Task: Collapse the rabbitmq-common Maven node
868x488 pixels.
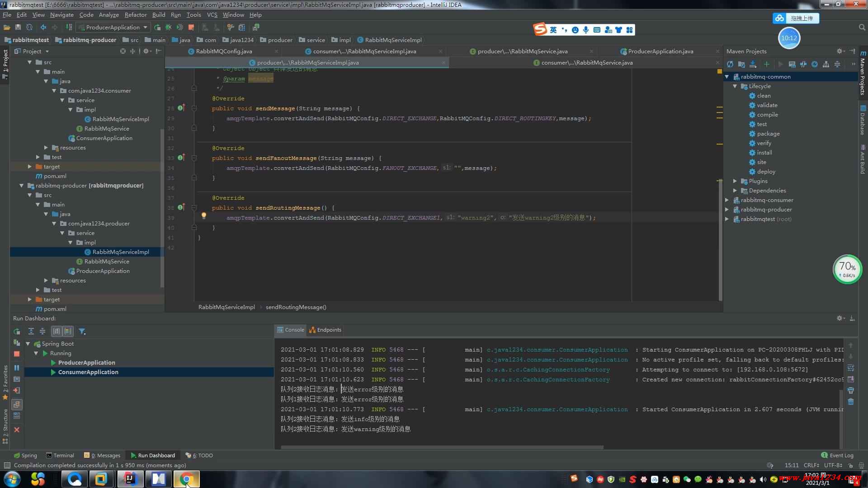Action: (727, 77)
